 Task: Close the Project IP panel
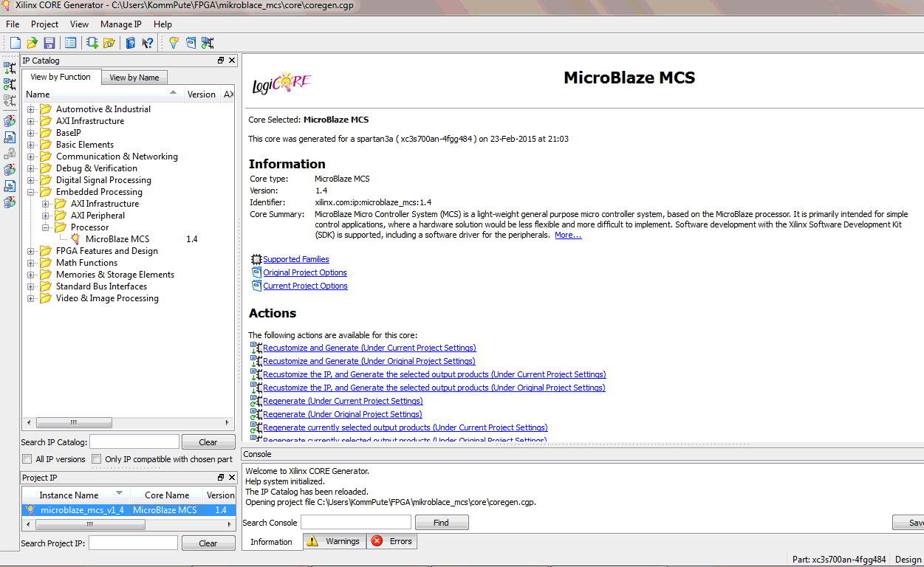click(232, 478)
